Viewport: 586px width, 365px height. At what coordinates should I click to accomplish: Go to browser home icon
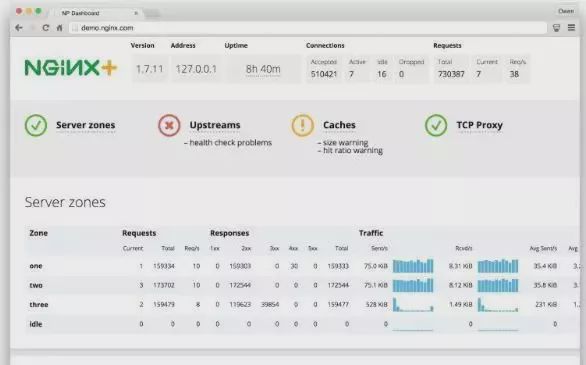59,28
